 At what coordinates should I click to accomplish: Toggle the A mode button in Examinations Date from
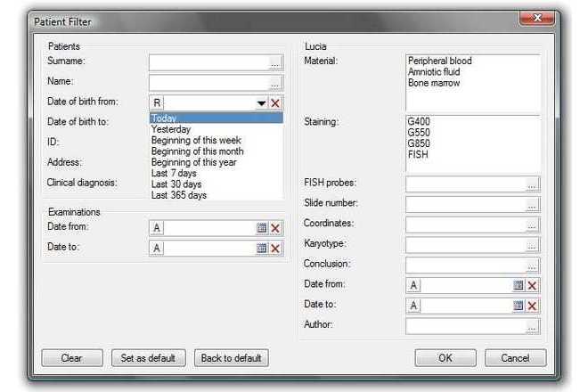coord(157,228)
